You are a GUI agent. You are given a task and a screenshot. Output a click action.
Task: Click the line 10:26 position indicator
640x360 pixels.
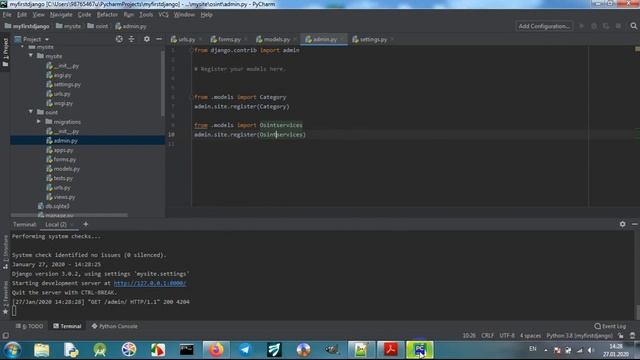coord(469,336)
